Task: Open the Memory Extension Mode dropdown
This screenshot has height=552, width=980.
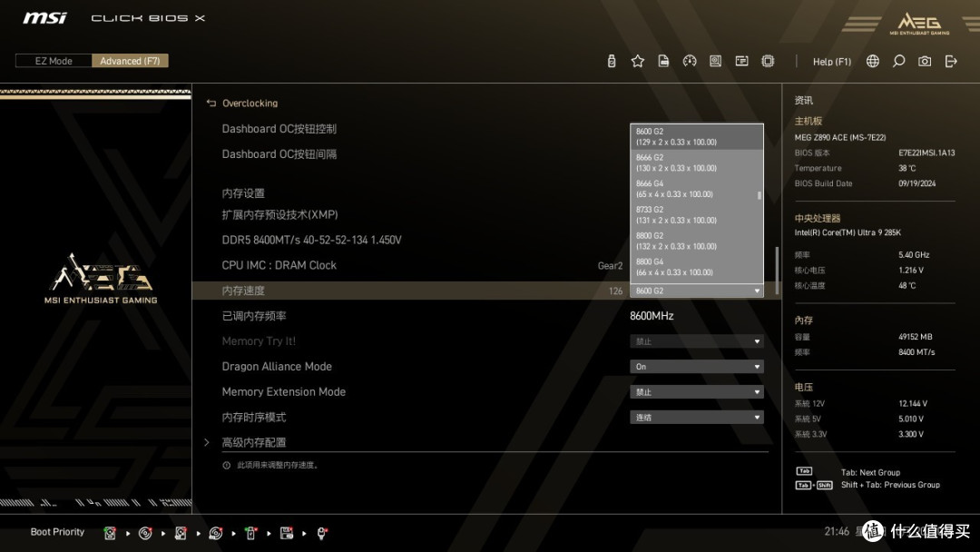Action: coord(696,392)
